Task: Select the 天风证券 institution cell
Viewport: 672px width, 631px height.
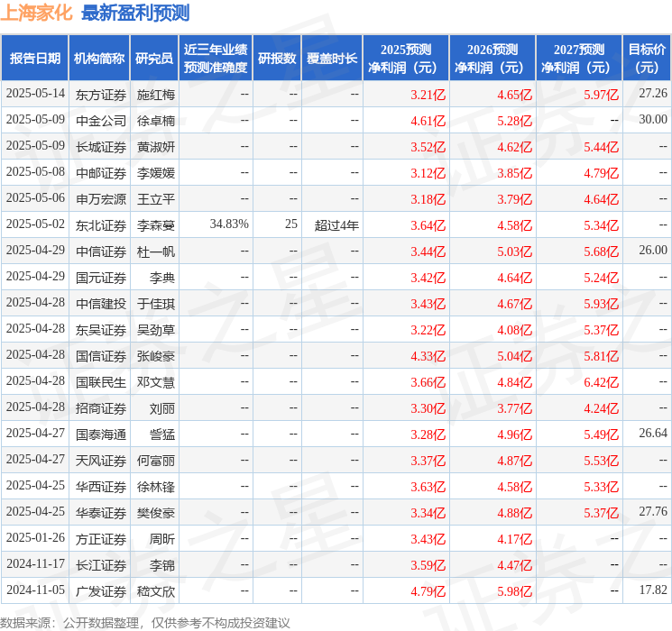Action: [x=101, y=461]
